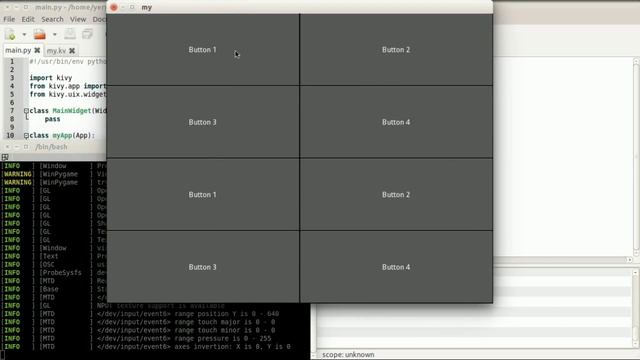This screenshot has width=640, height=360.
Task: Click the Open file icon in Geany toolbar
Action: [x=40, y=35]
